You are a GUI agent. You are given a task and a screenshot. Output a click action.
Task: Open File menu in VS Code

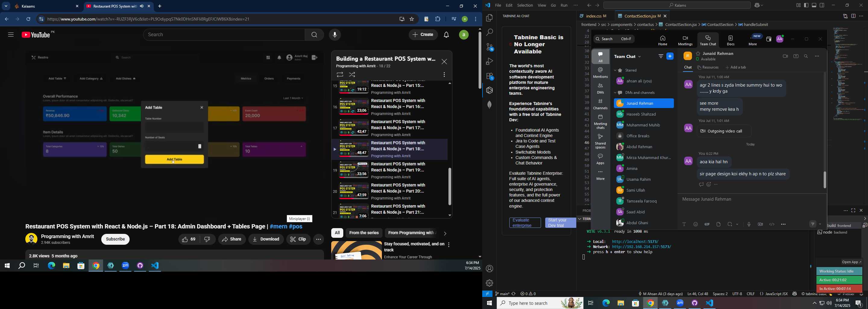click(498, 5)
